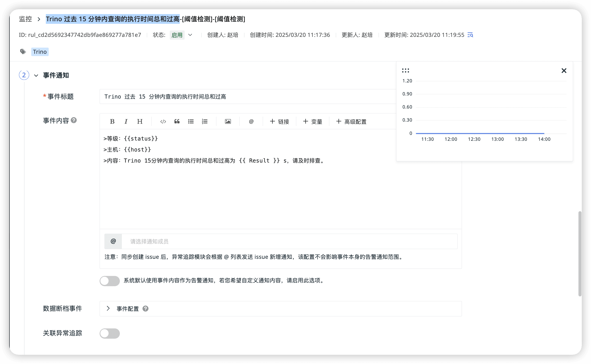The width and height of the screenshot is (591, 364).
Task: Click the + 变量 button
Action: coord(312,122)
